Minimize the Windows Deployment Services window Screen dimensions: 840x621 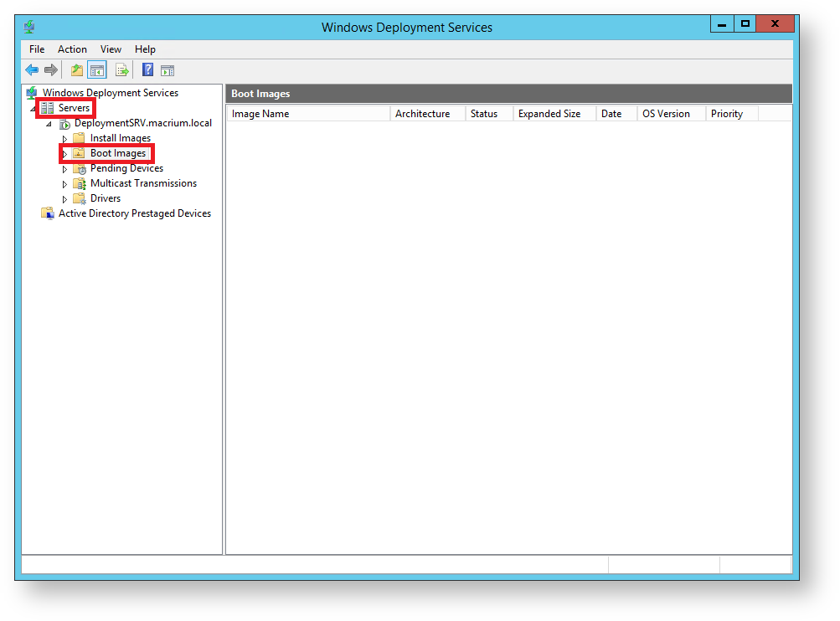pyautogui.click(x=722, y=23)
